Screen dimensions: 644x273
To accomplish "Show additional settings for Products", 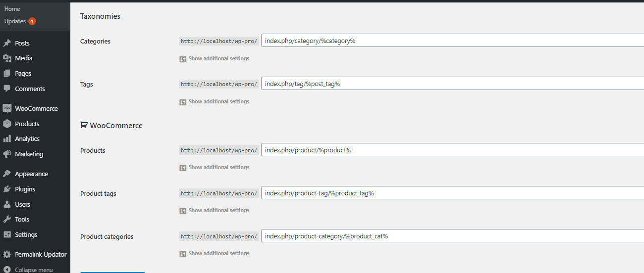I will pyautogui.click(x=219, y=167).
